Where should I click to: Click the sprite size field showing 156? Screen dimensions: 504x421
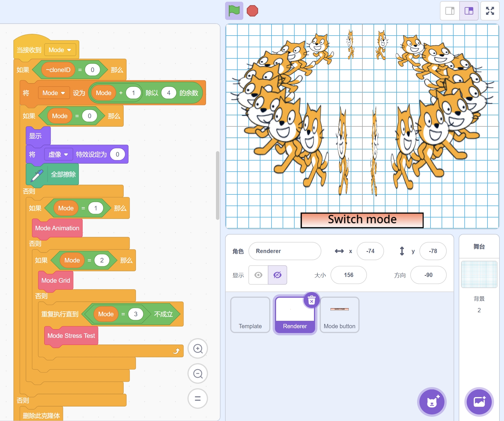[x=348, y=275]
